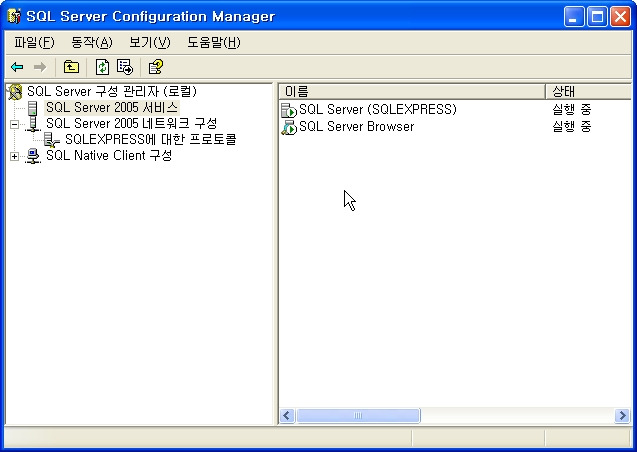The height and width of the screenshot is (452, 637).
Task: Close the SQL Server Configuration Manager window
Action: [621, 17]
